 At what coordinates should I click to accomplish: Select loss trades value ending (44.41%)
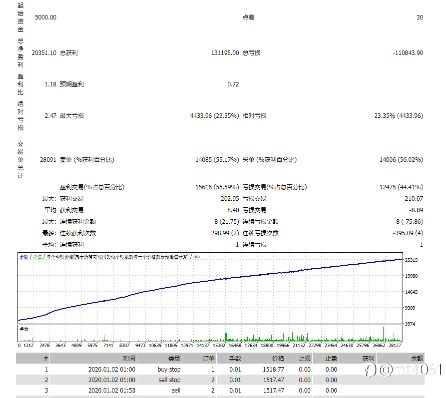(x=401, y=187)
